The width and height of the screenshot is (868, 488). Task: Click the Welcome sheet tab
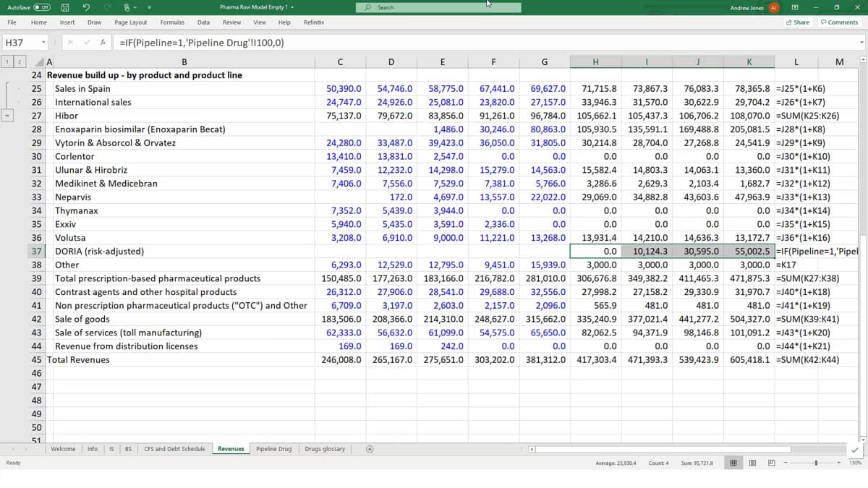click(x=63, y=449)
